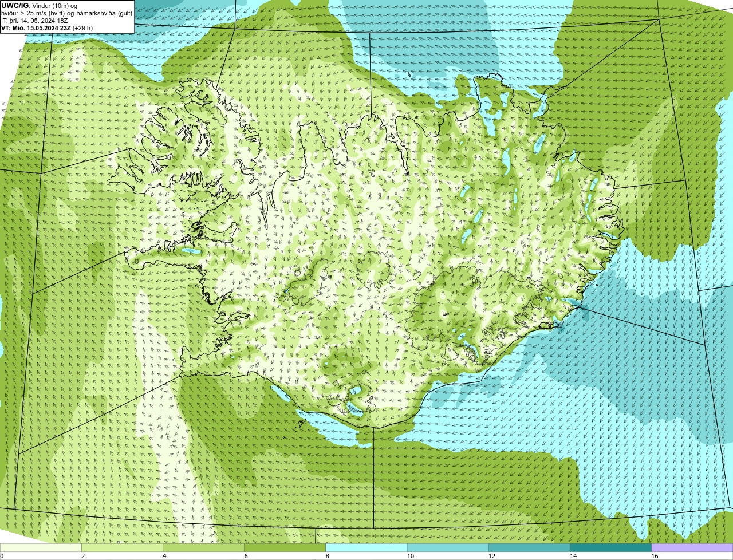Click the valid time "VT: Mið. 15.05.2024 23Z (+29 h)"

click(47, 28)
